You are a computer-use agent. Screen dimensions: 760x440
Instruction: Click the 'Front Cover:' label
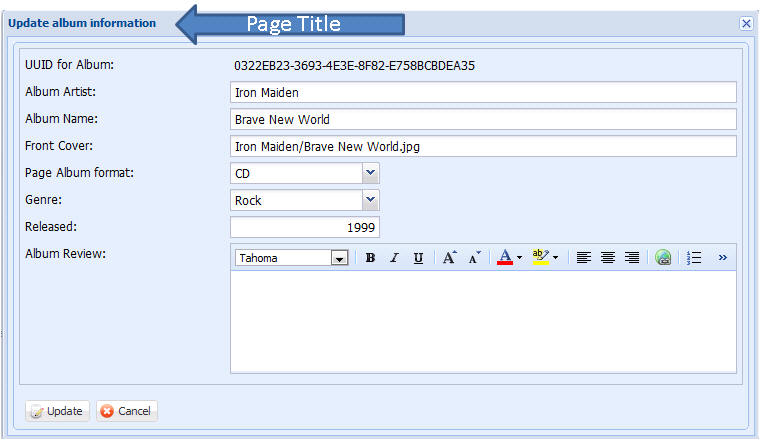59,145
